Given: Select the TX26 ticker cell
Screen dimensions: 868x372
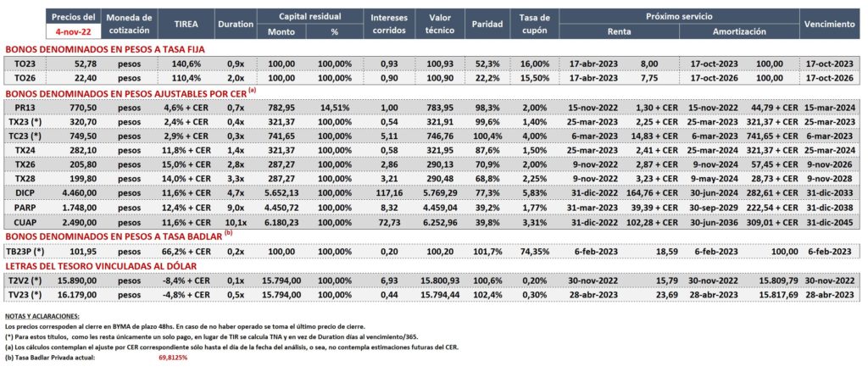Looking at the screenshot, I should click(26, 164).
